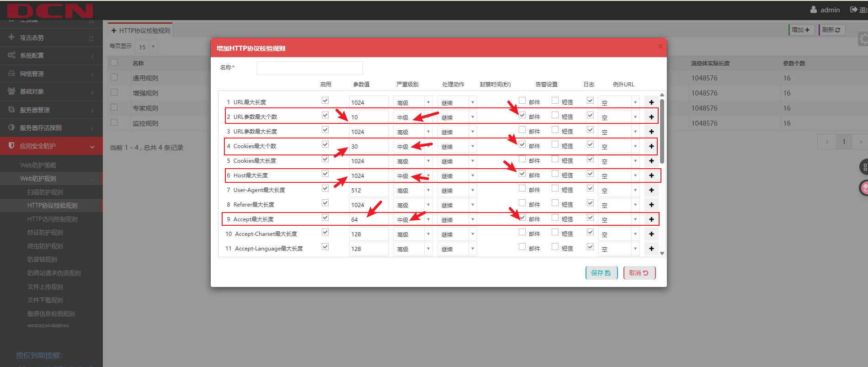Open 严重级别 dropdown for Host最大长度

click(x=413, y=176)
